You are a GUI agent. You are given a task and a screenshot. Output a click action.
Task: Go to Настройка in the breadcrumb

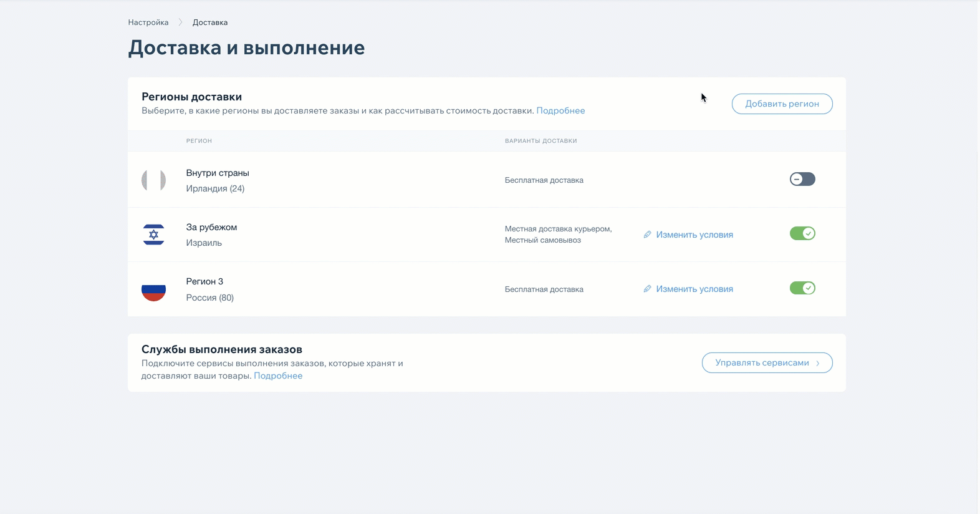(x=148, y=22)
